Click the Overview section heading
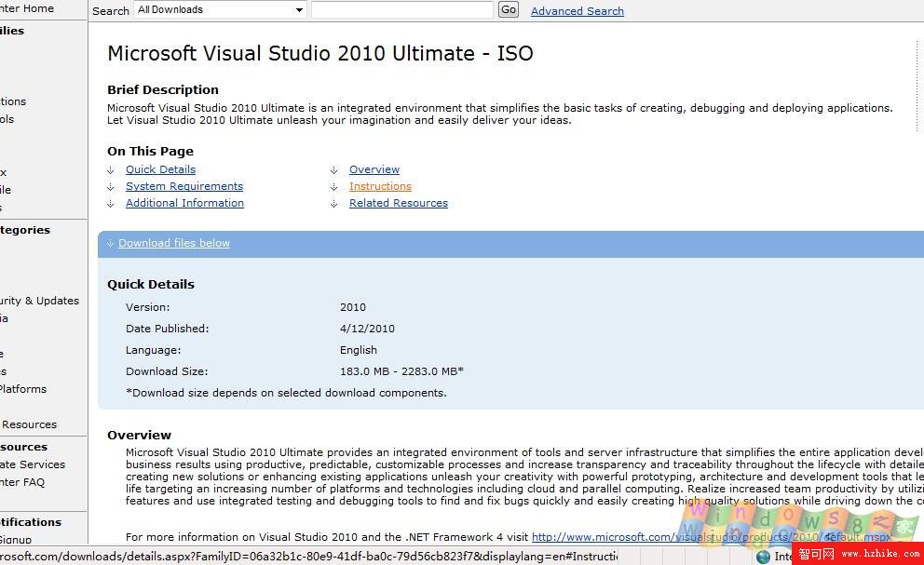The width and height of the screenshot is (924, 565). coord(139,435)
